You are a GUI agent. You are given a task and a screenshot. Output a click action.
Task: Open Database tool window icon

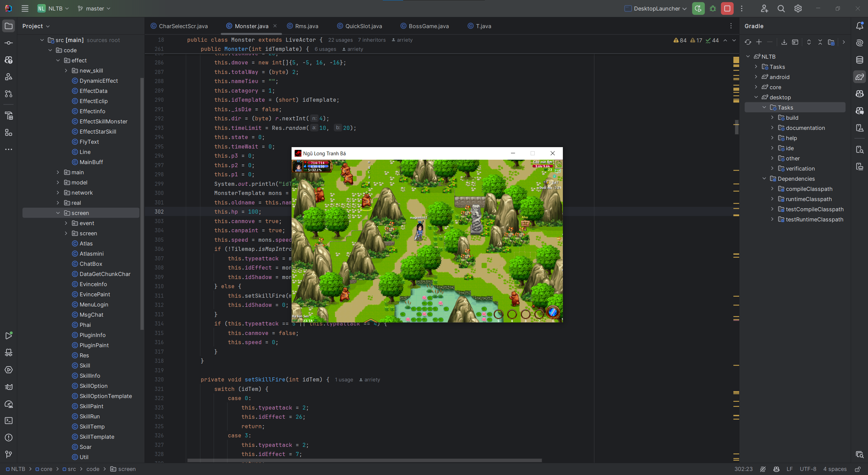pyautogui.click(x=860, y=60)
